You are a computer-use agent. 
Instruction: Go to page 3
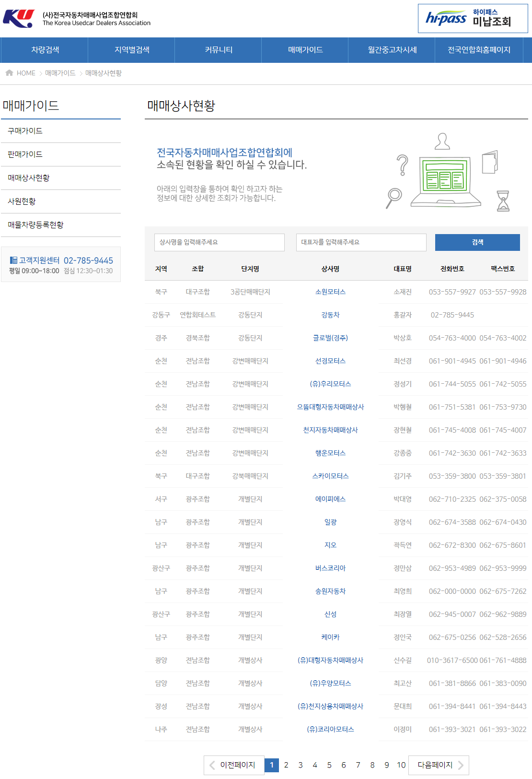click(301, 765)
